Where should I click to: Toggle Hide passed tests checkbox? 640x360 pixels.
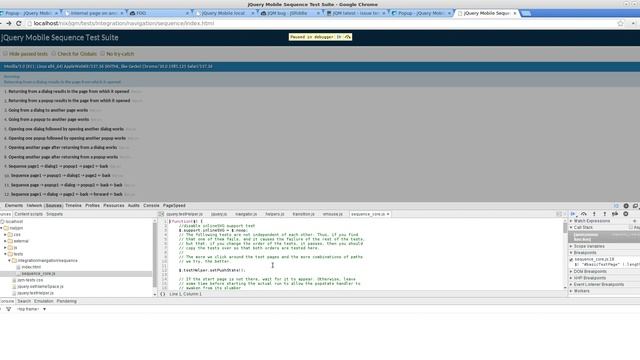(5, 53)
